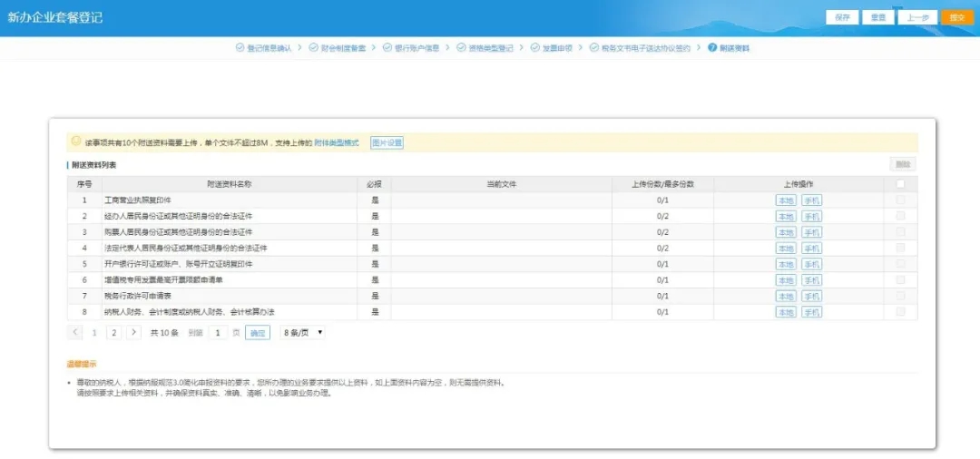
Task: Upload 工商营业执照复印件 via 本地 button
Action: (x=786, y=200)
